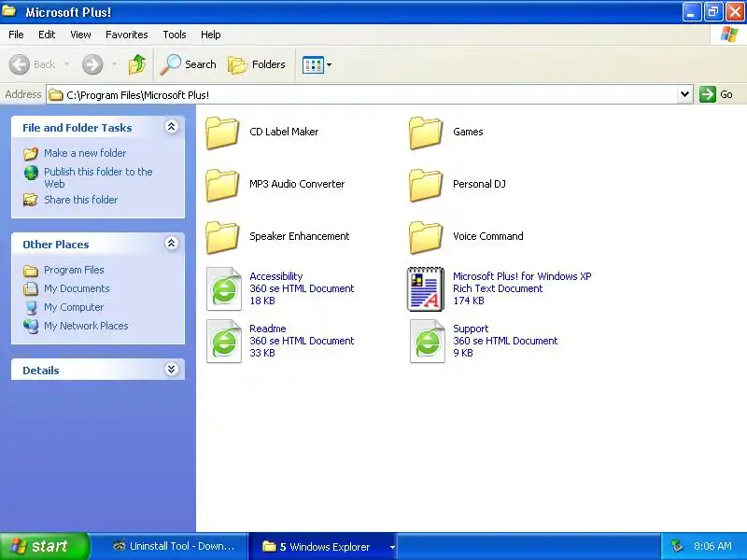Expand the Windows Explorer taskbar group arrow
This screenshot has height=560, width=747.
pyautogui.click(x=392, y=547)
